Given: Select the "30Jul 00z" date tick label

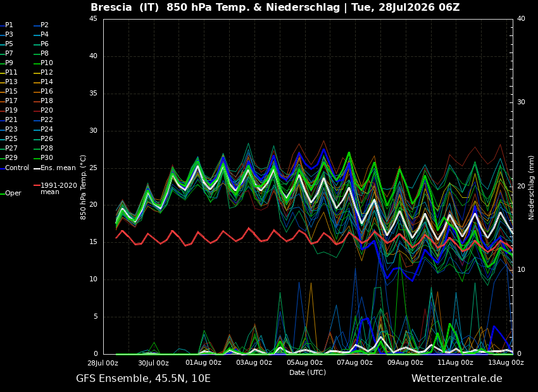Looking at the screenshot, I should coord(153,362).
